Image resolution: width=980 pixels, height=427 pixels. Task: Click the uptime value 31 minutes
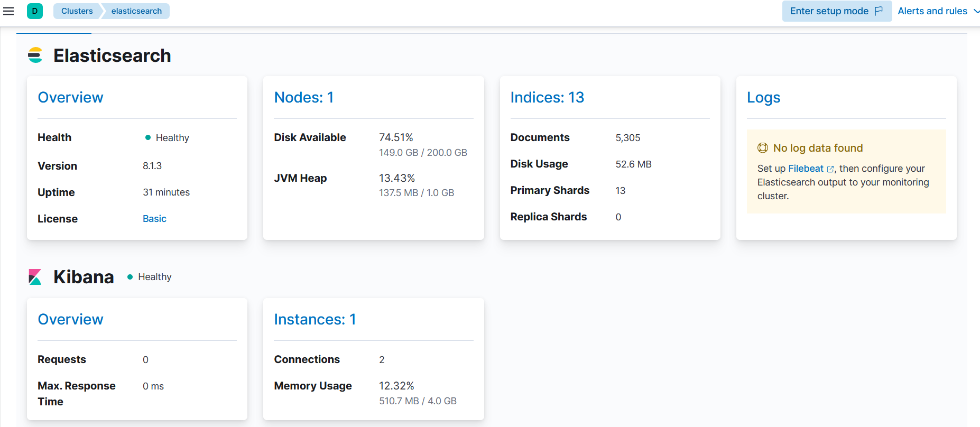[x=166, y=192]
